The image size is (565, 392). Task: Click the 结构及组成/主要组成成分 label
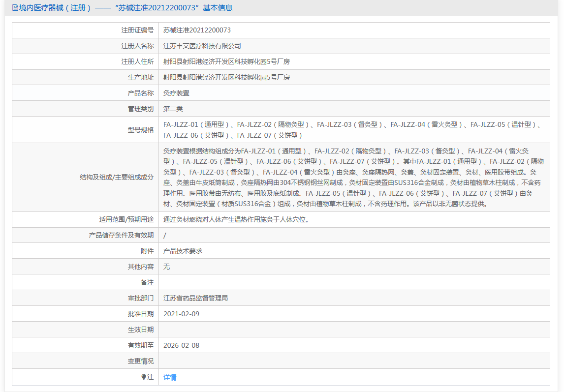coord(117,177)
